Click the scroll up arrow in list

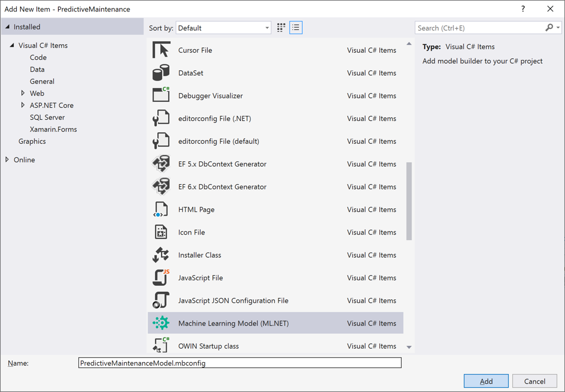click(x=409, y=44)
